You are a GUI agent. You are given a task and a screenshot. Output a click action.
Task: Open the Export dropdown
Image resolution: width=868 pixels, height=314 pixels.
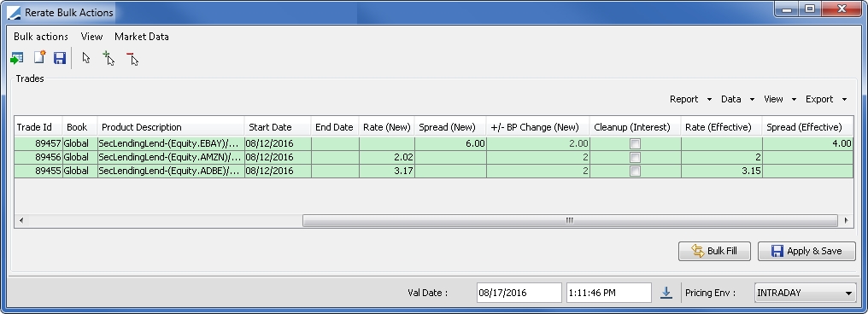point(826,99)
